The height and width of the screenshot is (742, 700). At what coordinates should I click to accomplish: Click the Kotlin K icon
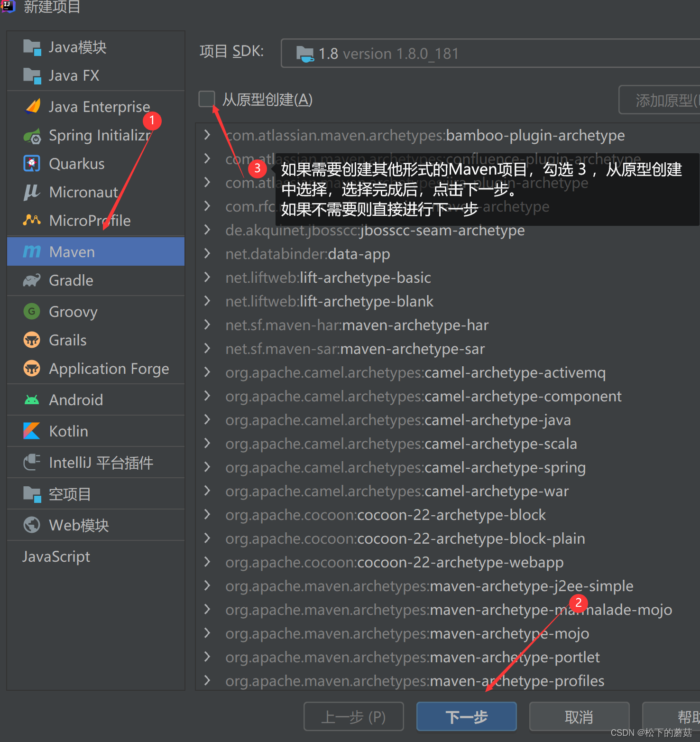[32, 431]
